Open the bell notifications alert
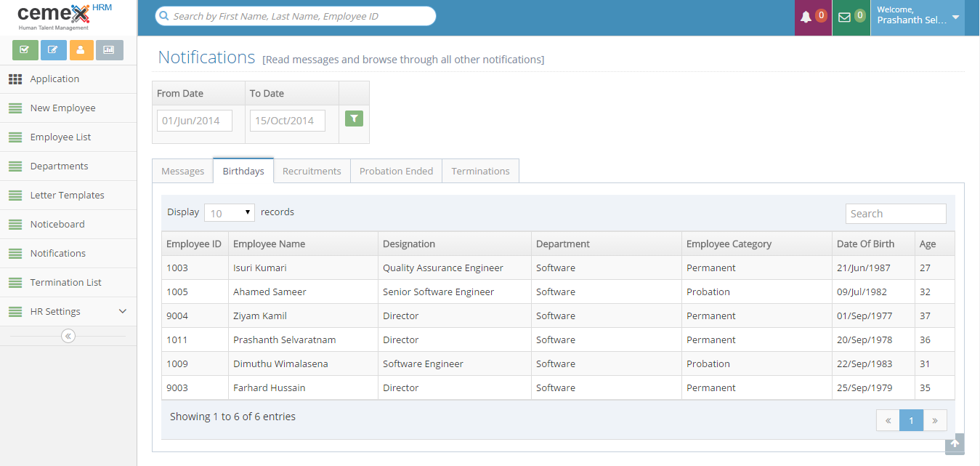This screenshot has width=980, height=466. click(813, 17)
